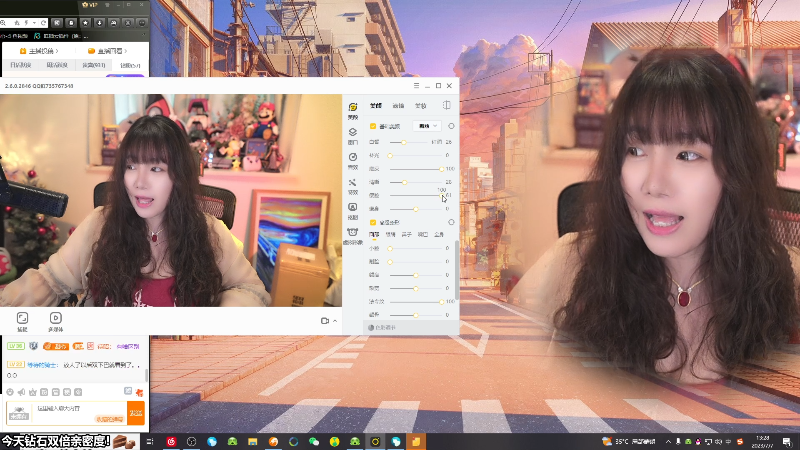Click the orange send button beside the chat input

(136, 413)
